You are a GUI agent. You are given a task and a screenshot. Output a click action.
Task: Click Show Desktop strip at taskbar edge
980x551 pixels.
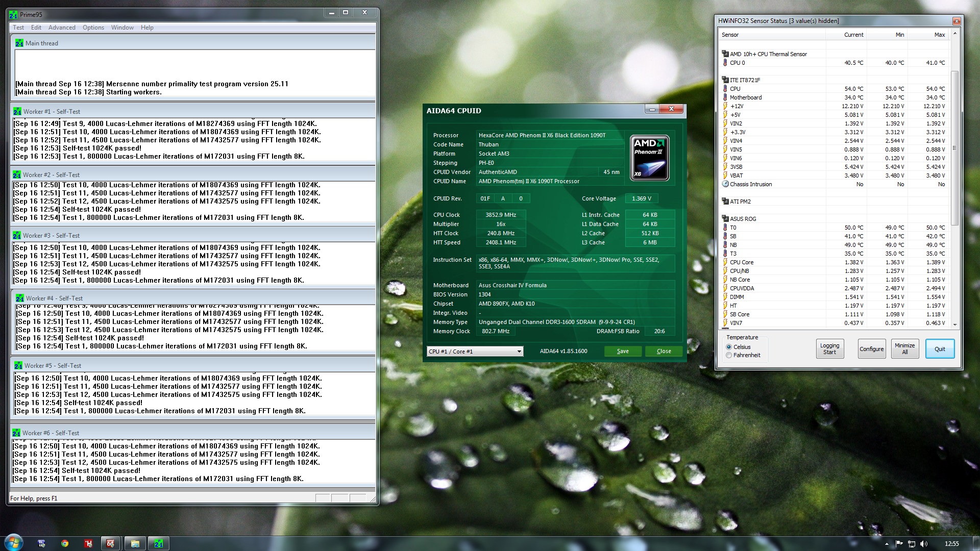pyautogui.click(x=976, y=543)
